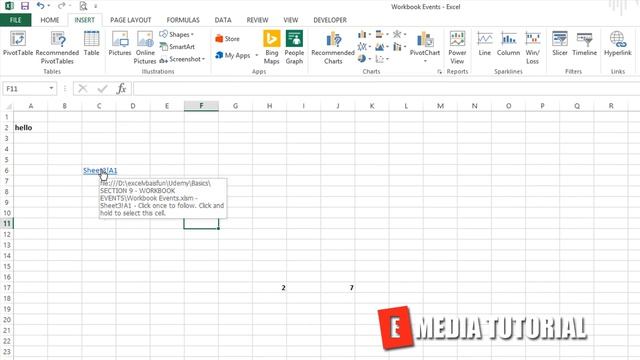Viewport: 640px width, 360px height.
Task: Insert Online Pictures
Action: point(145,47)
